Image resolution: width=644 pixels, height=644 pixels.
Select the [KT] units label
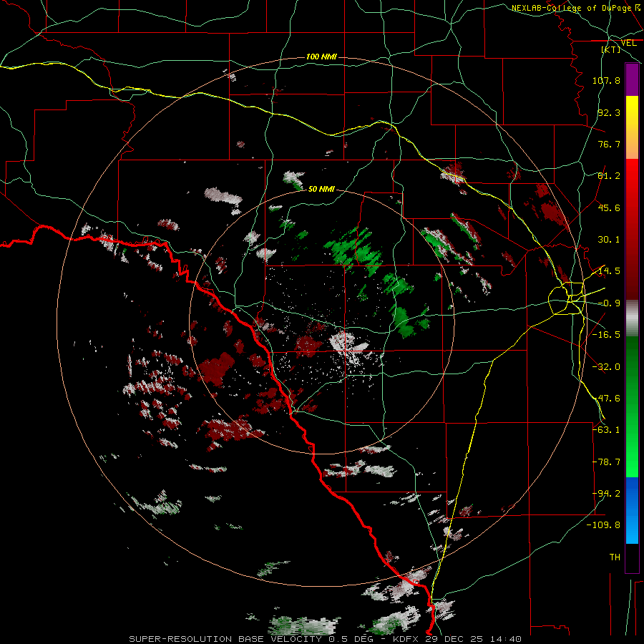(611, 49)
